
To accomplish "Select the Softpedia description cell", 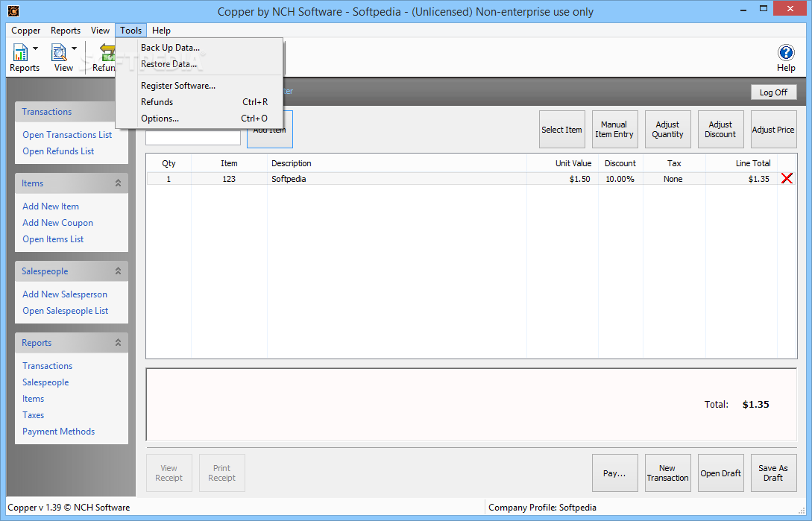I will [x=397, y=179].
